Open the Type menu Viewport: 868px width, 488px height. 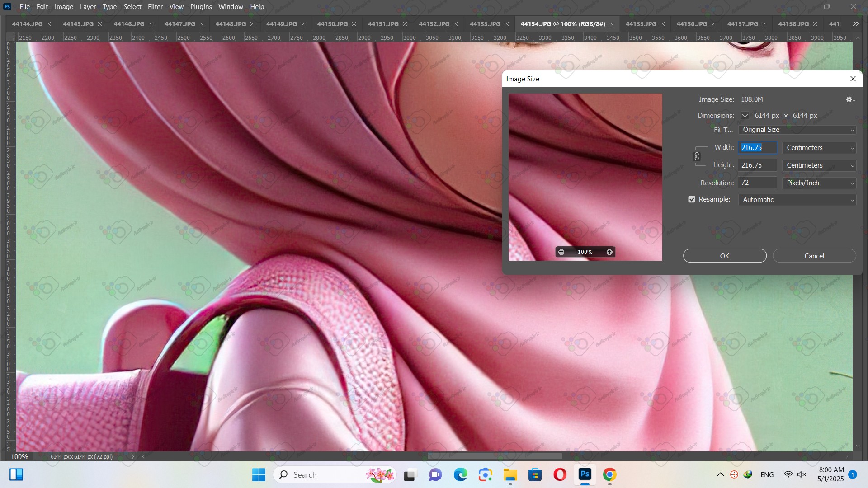109,7
